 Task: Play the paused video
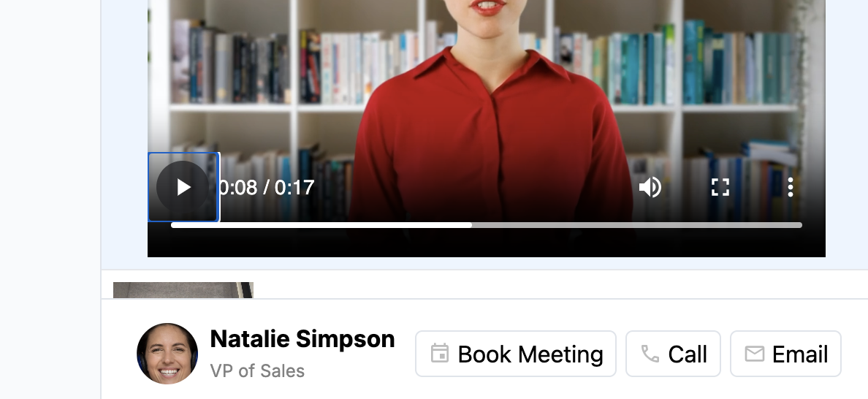[183, 187]
